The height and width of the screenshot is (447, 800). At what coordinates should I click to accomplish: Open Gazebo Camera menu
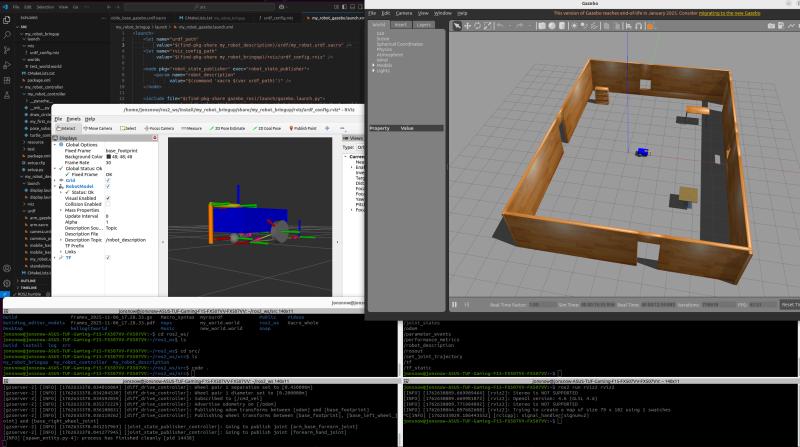coord(404,13)
